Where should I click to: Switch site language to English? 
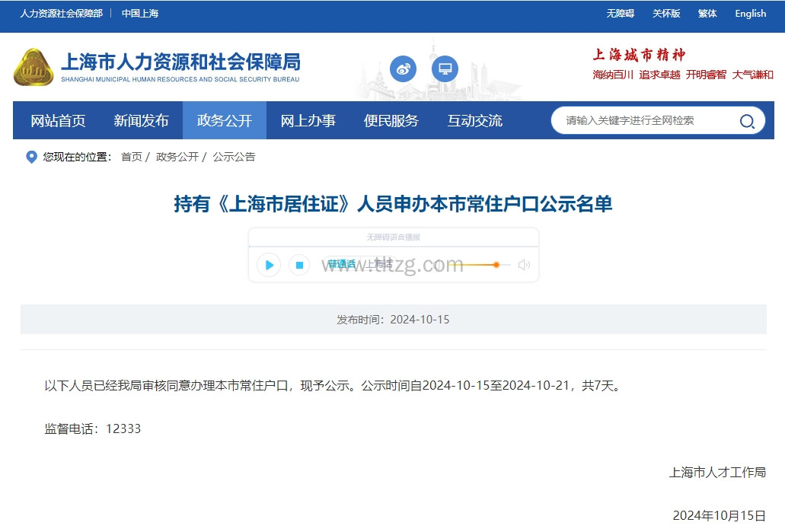(750, 14)
